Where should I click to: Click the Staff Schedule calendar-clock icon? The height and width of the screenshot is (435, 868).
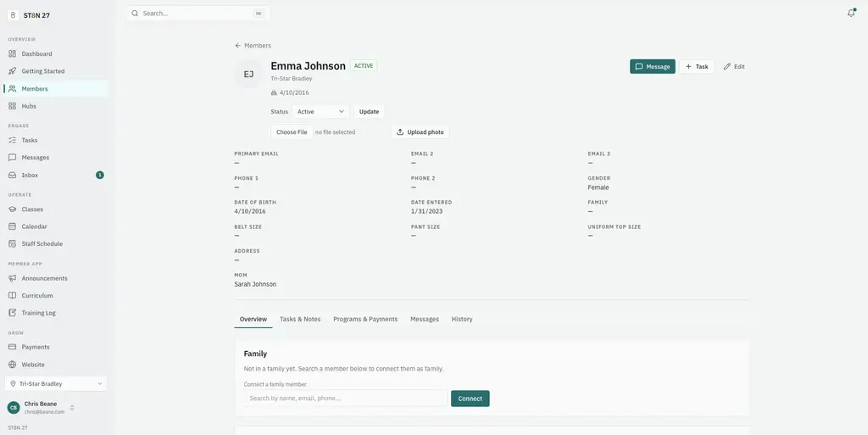[x=12, y=243]
